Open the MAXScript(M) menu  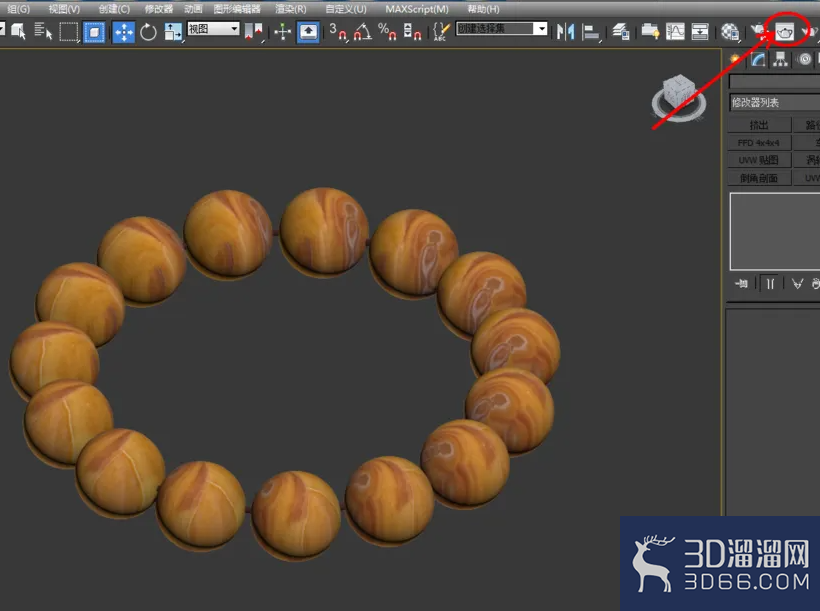click(417, 9)
